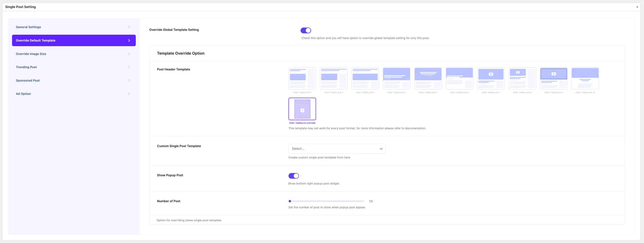Select the Post Template Custom option
The height and width of the screenshot is (243, 644).
tap(302, 109)
